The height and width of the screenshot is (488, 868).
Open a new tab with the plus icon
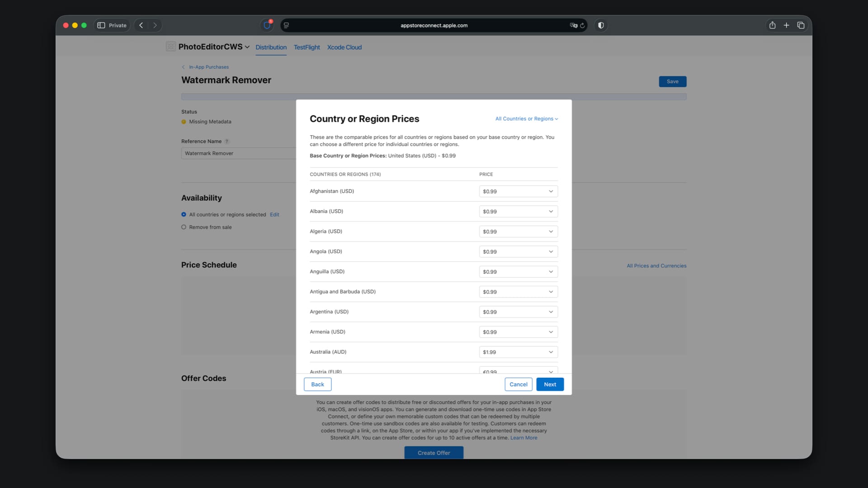tap(786, 25)
